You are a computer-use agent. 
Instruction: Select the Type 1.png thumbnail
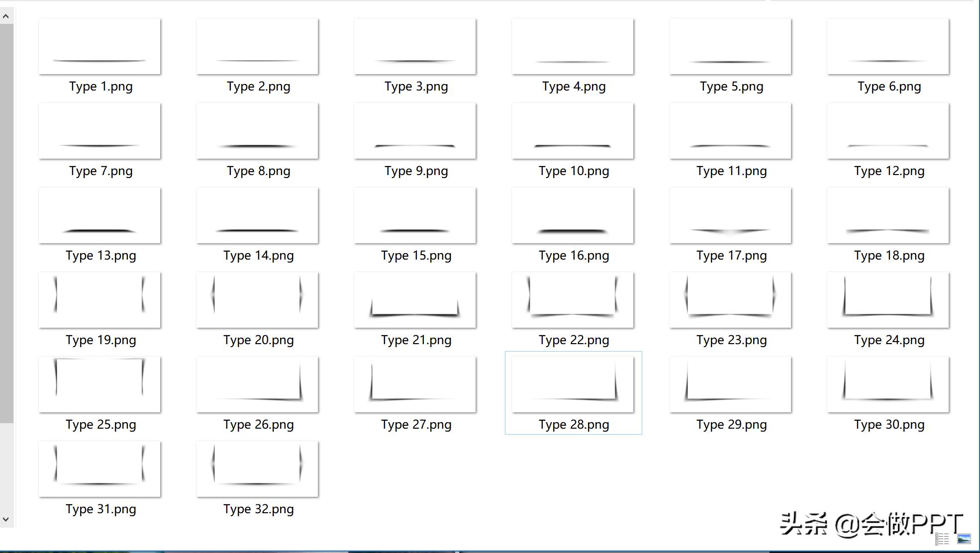[99, 47]
